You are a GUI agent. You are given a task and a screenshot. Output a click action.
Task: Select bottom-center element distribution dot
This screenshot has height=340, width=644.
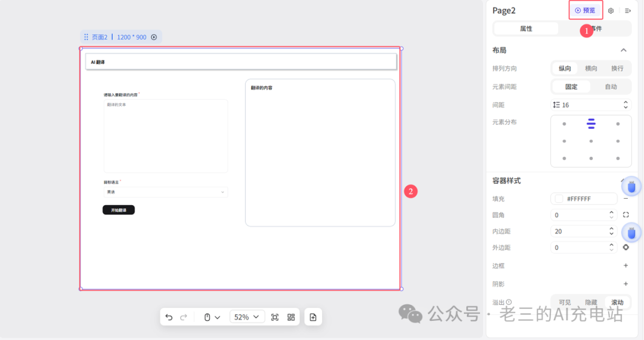point(591,158)
